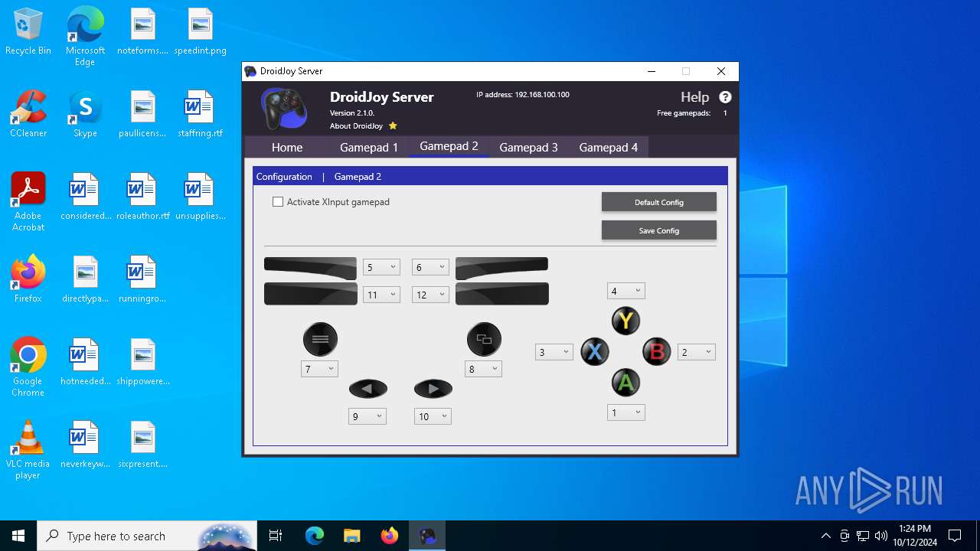Click the Version 2.1.0. text
Screen dimensions: 980x551
352,113
